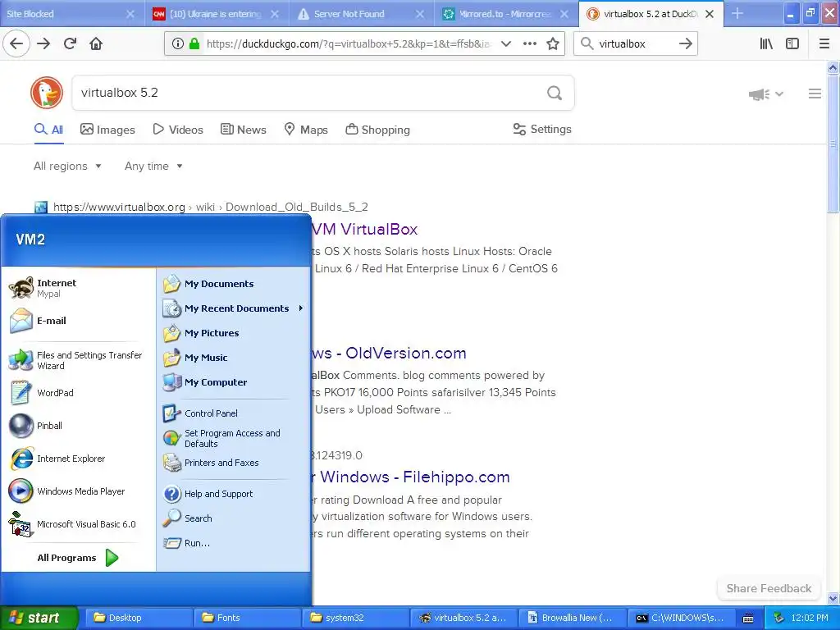Viewport: 840px width, 630px height.
Task: Open the Run... dialog
Action: click(x=234, y=543)
